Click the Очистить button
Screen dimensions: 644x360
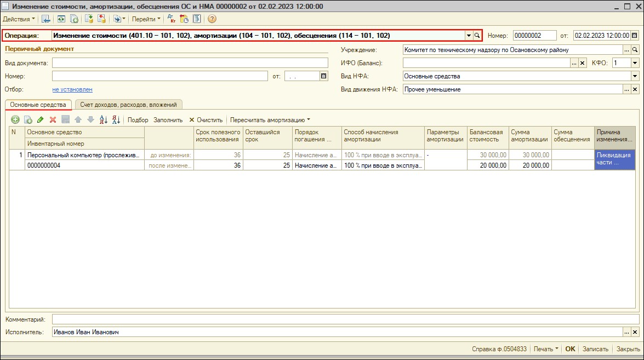point(206,120)
